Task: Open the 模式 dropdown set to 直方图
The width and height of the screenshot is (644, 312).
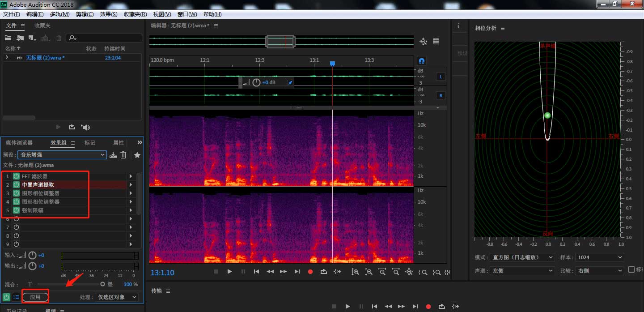Action: click(x=522, y=257)
